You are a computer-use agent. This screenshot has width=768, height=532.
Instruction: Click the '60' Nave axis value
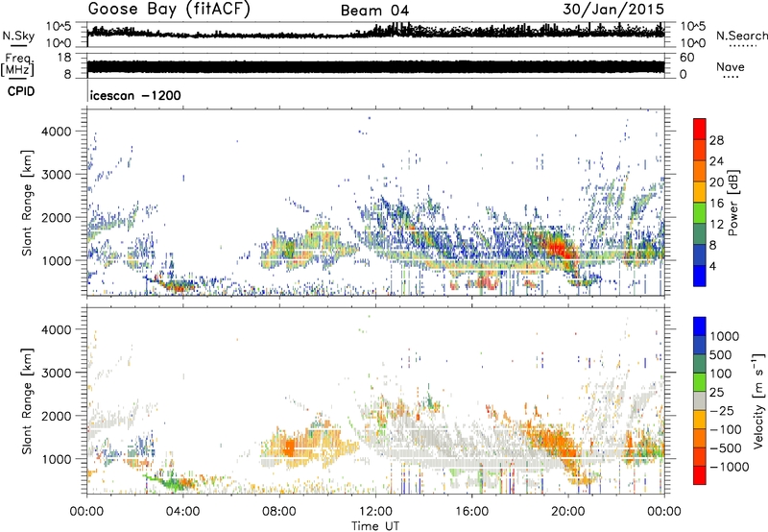point(686,58)
